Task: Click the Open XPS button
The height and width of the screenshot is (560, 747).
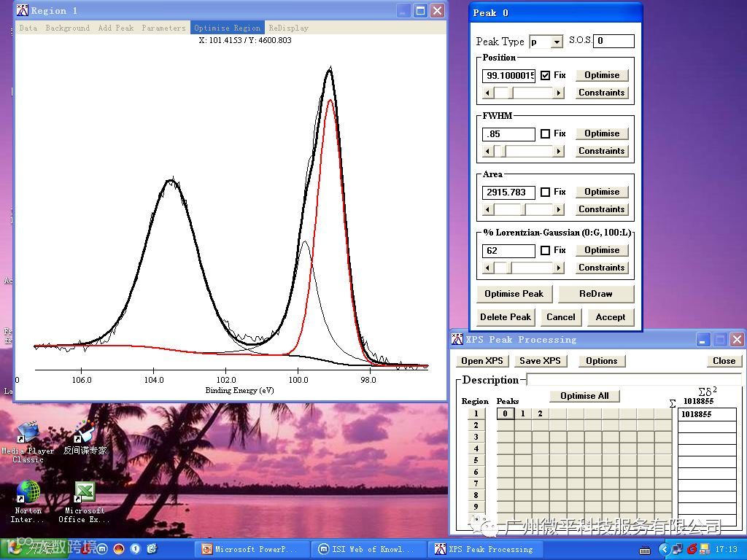Action: click(482, 361)
